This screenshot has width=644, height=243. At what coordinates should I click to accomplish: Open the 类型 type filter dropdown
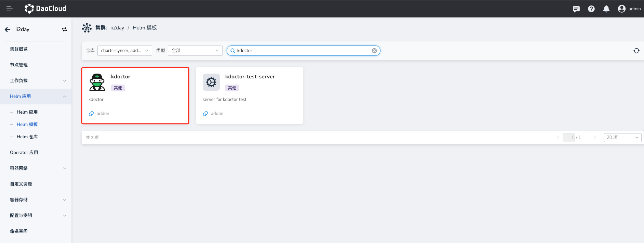(x=195, y=51)
